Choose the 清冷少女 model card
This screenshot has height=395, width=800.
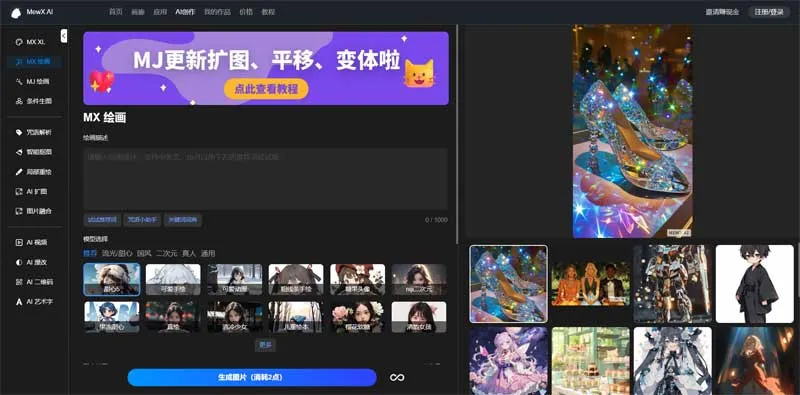(x=235, y=317)
